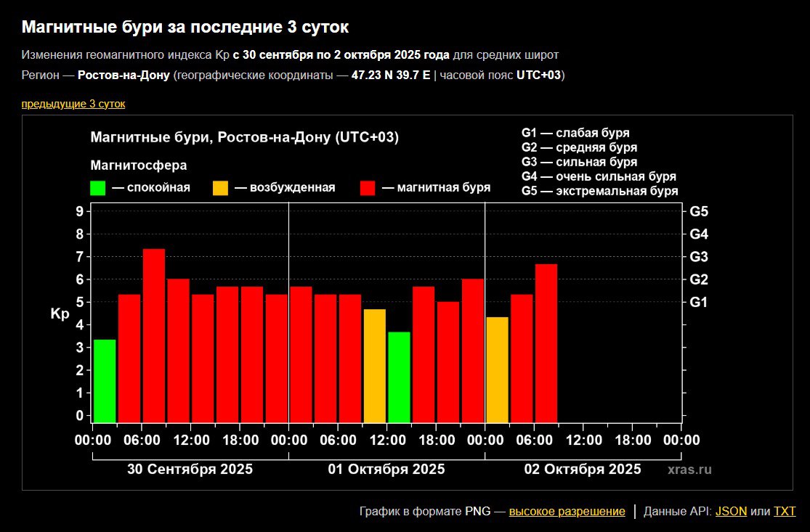This screenshot has width=810, height=532.
Task: Click the orange bar on 01 October
Action: point(374,365)
